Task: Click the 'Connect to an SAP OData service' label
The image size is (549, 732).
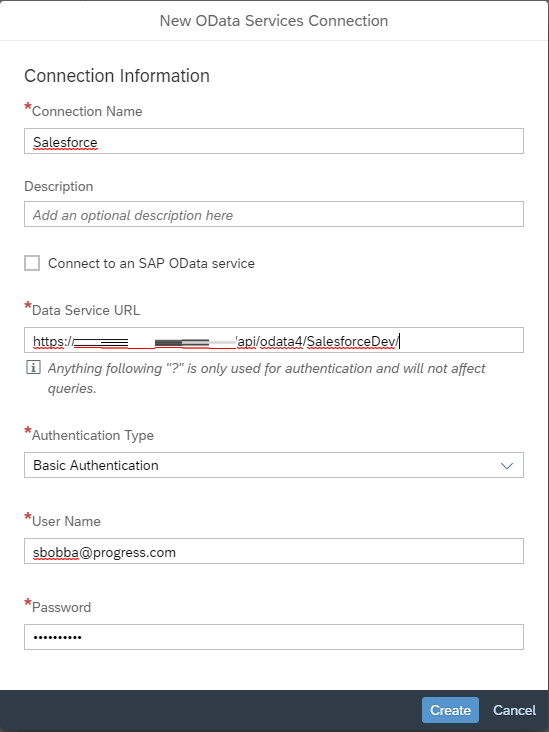Action: tap(152, 263)
